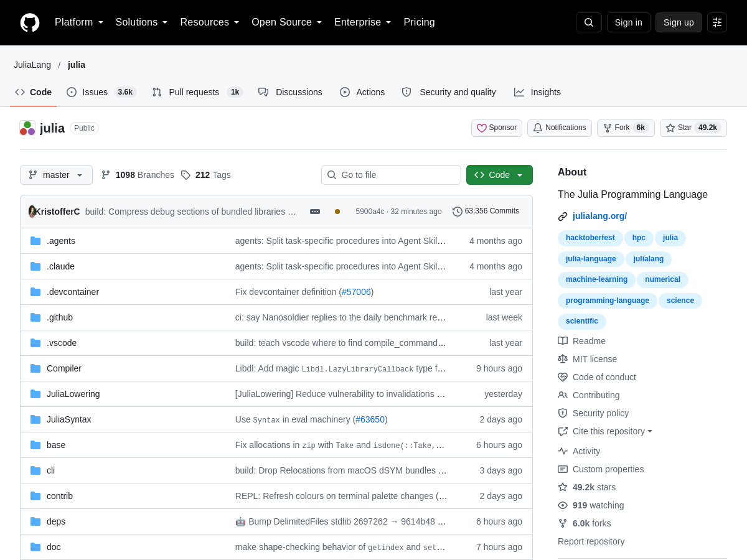The width and height of the screenshot is (747, 560).
Task: Click the Activity pulse icon
Action: click(563, 451)
